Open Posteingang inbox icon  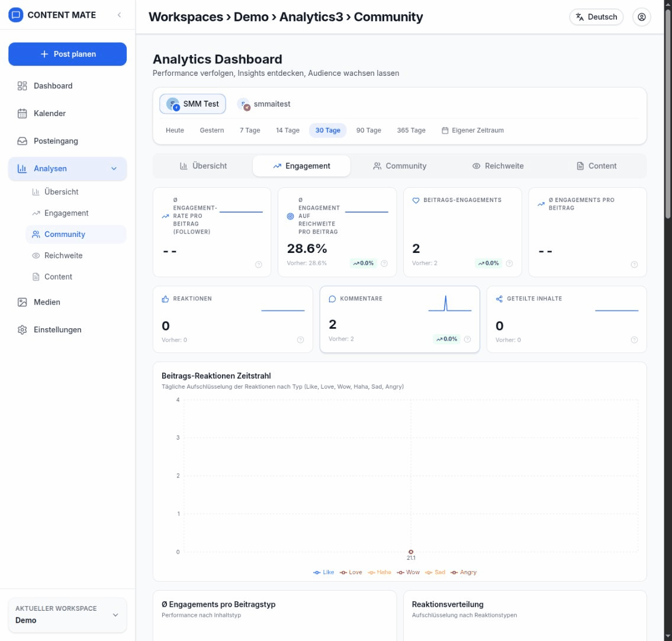tap(22, 141)
